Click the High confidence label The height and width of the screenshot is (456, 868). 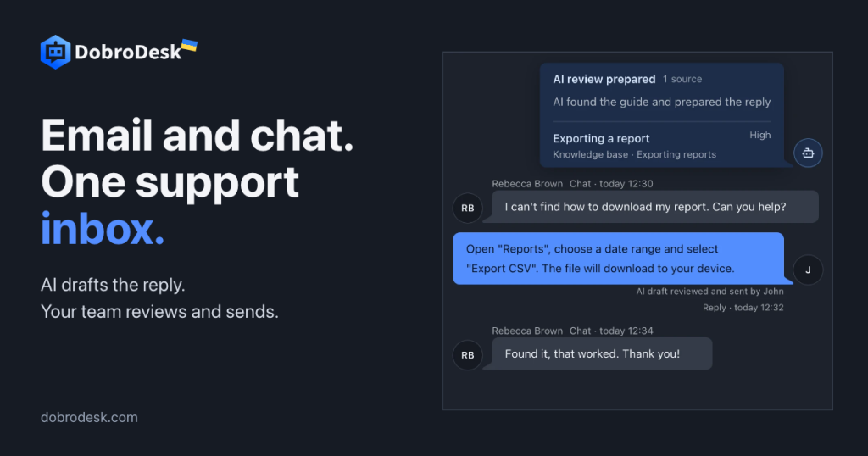pos(760,135)
